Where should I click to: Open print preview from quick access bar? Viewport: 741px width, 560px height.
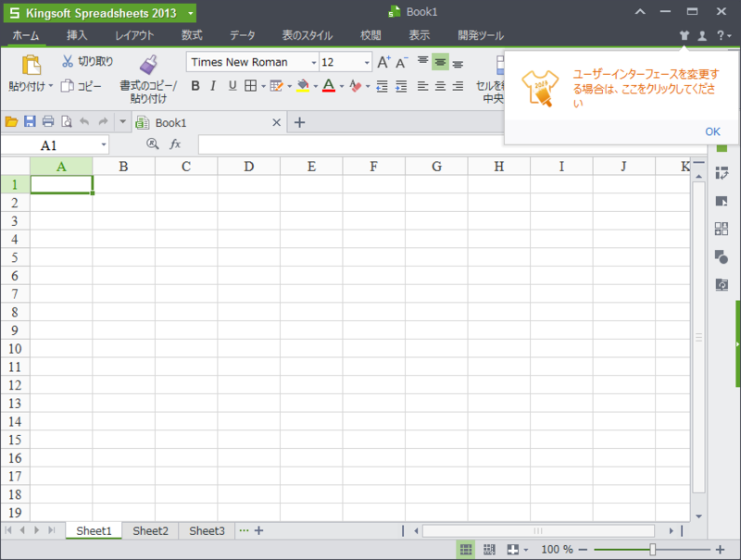tap(67, 122)
